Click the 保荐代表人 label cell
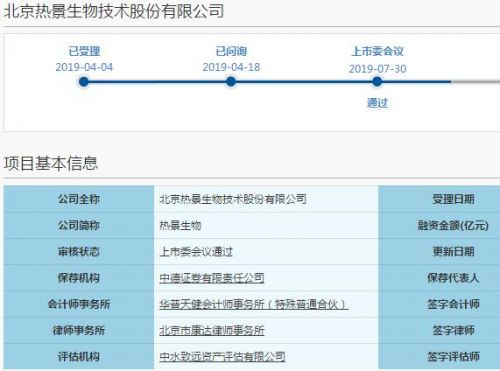Image resolution: width=500 pixels, height=371 pixels. click(x=439, y=278)
